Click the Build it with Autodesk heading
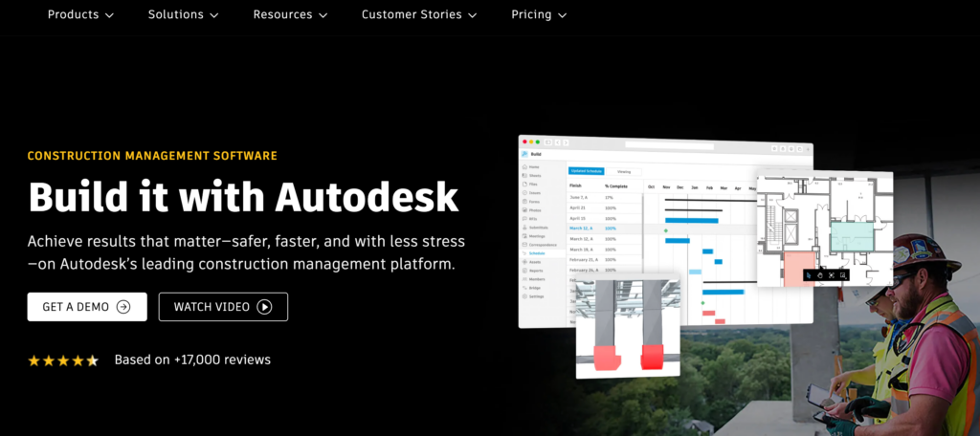The height and width of the screenshot is (436, 980). (243, 197)
